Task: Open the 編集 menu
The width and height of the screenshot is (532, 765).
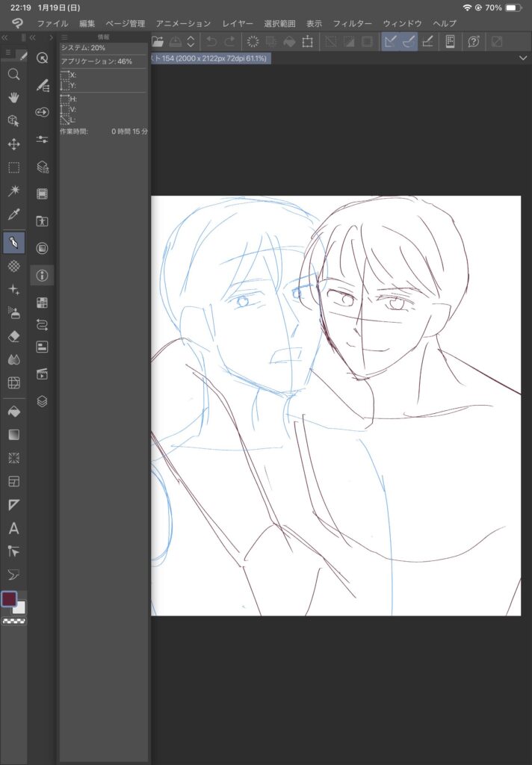Action: point(87,23)
